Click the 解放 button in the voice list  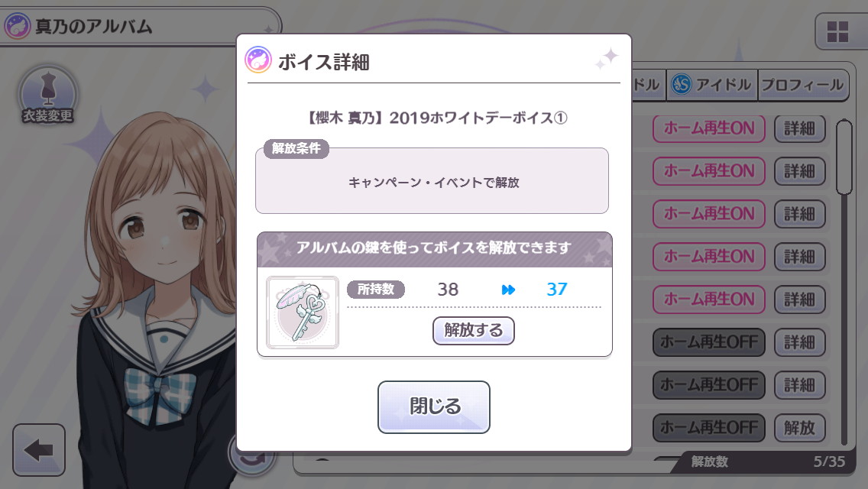799,428
